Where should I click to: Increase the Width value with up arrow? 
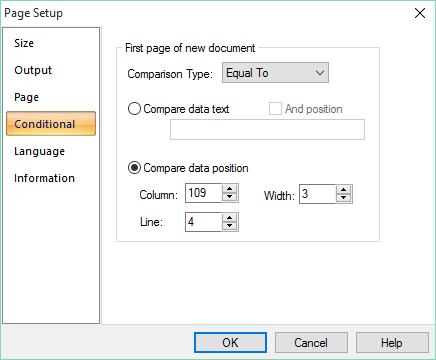click(344, 190)
